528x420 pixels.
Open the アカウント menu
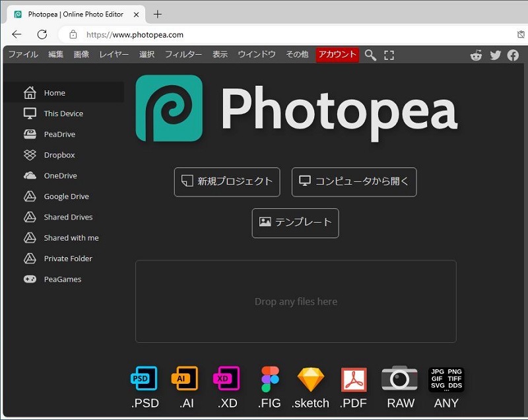[337, 55]
